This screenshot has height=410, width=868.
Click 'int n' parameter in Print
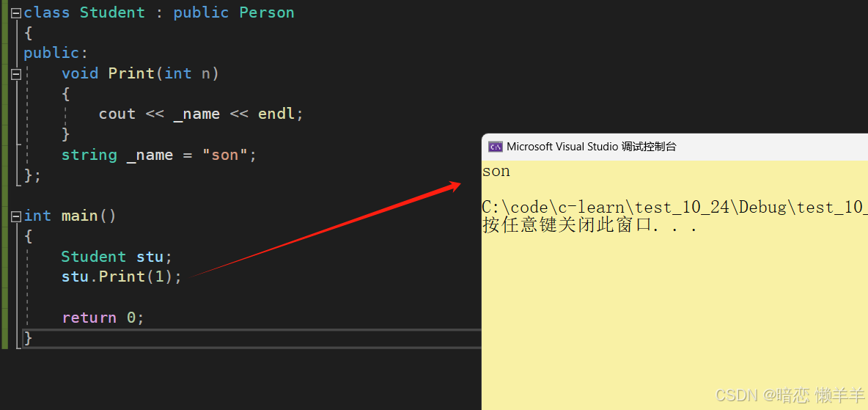187,73
